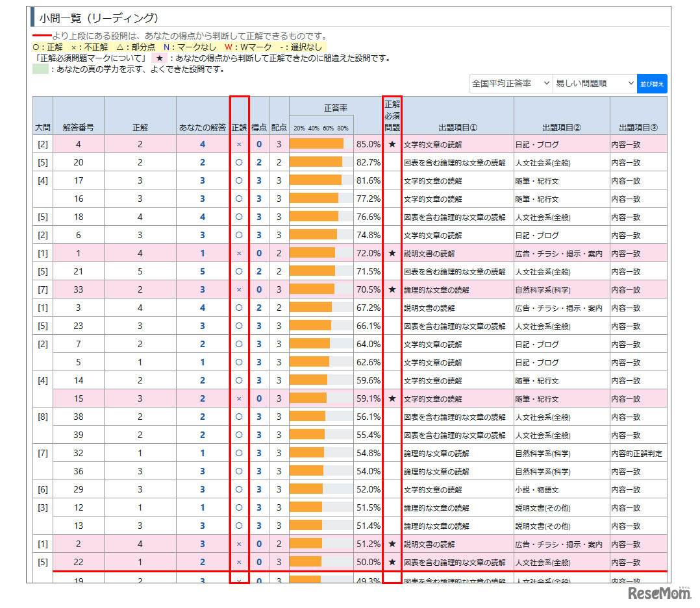Click the ★ mark on answer number 4 row

tap(393, 144)
